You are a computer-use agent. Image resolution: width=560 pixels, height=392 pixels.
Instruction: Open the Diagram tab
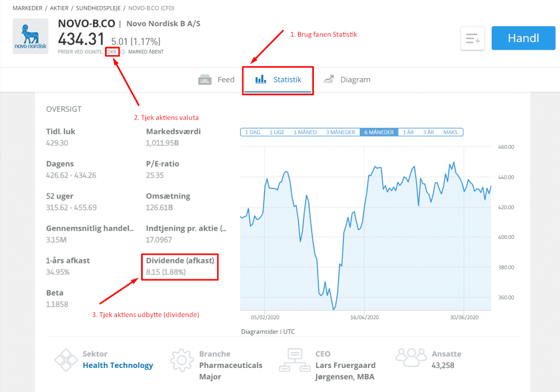pos(347,80)
